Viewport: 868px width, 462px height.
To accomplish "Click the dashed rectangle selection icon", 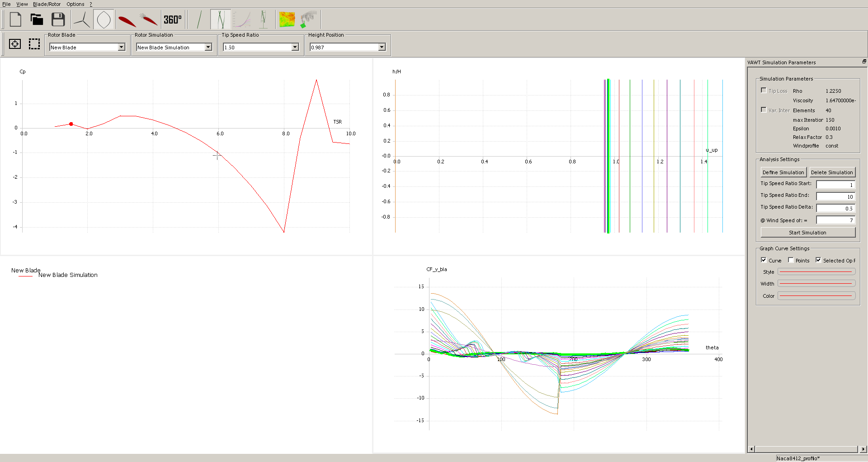I will [x=34, y=44].
